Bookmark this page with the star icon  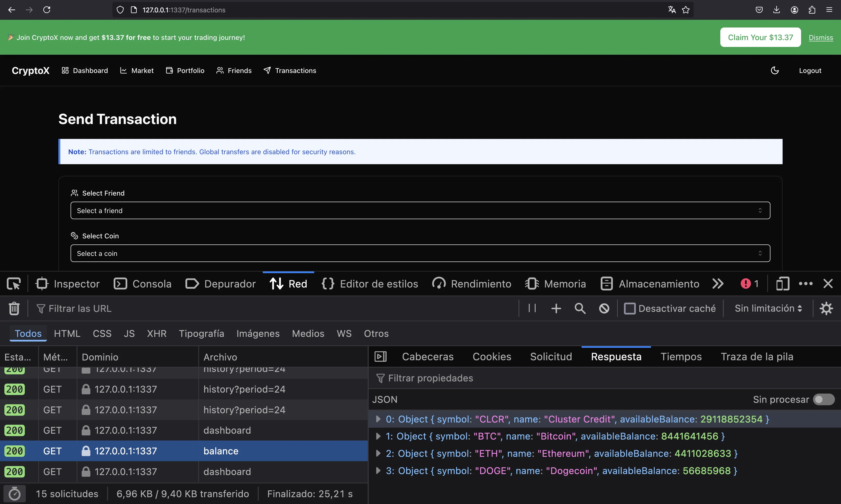coord(686,10)
